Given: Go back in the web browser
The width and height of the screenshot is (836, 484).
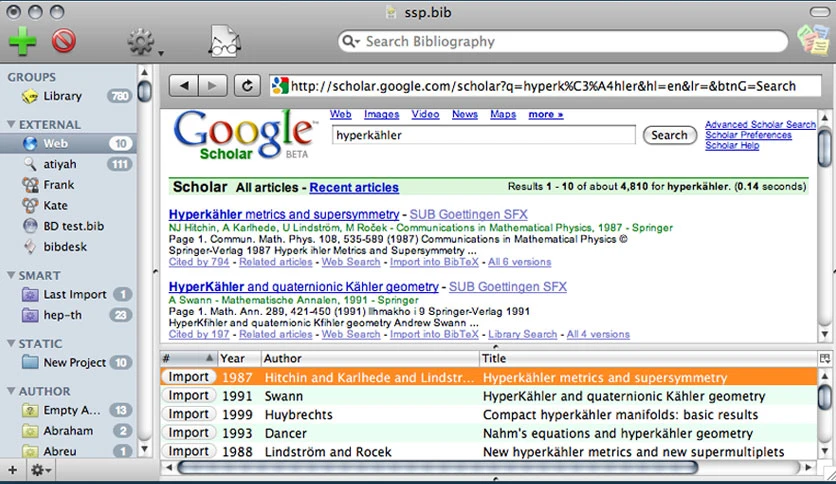Looking at the screenshot, I should coord(184,86).
